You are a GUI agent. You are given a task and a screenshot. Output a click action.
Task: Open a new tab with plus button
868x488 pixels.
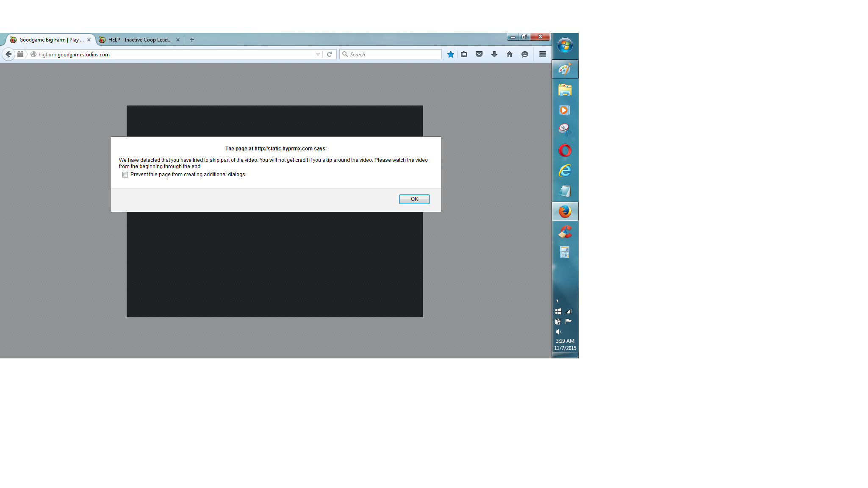pos(192,40)
